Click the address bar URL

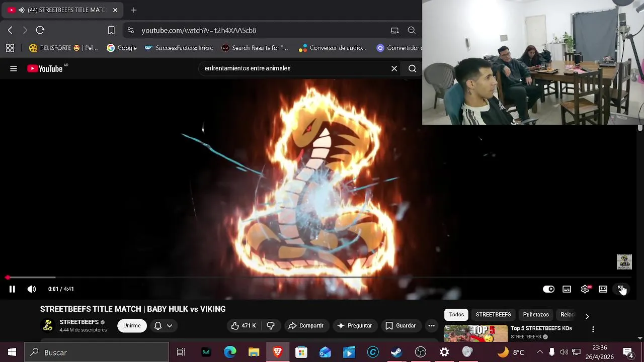point(199,30)
